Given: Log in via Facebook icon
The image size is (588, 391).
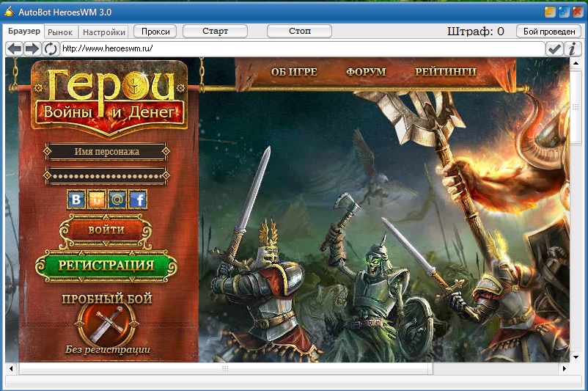Looking at the screenshot, I should [138, 200].
